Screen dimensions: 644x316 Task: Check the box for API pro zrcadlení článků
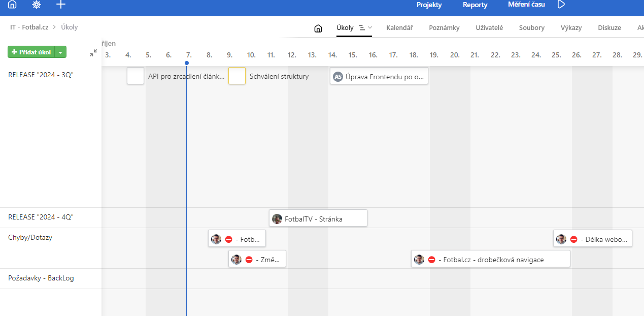click(x=135, y=76)
